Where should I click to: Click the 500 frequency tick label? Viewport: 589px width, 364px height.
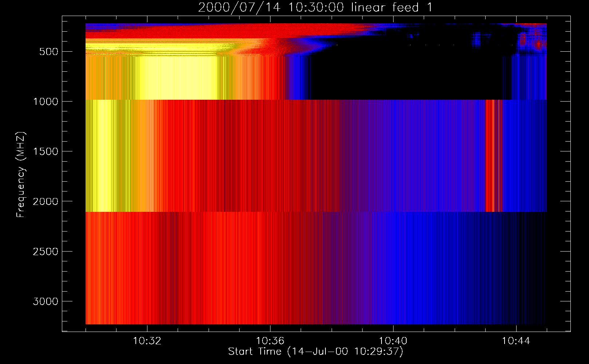(x=49, y=52)
